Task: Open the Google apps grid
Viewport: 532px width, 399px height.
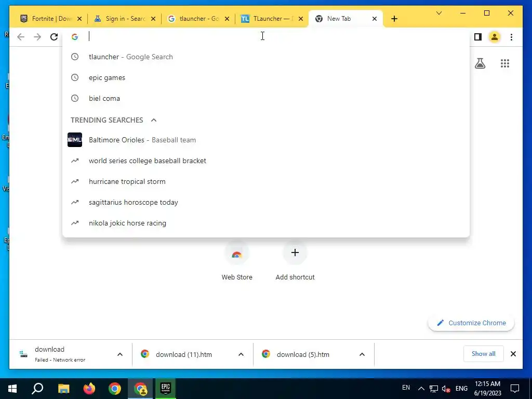Action: point(505,63)
